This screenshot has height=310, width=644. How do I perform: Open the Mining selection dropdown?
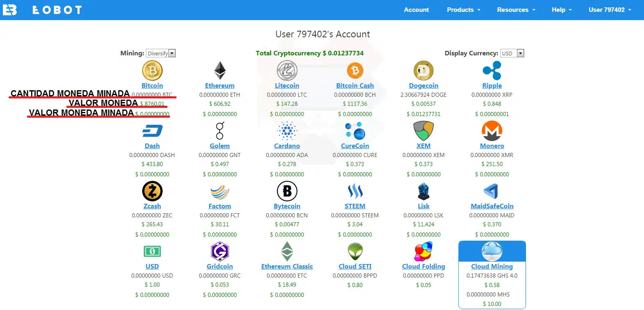[x=161, y=53]
